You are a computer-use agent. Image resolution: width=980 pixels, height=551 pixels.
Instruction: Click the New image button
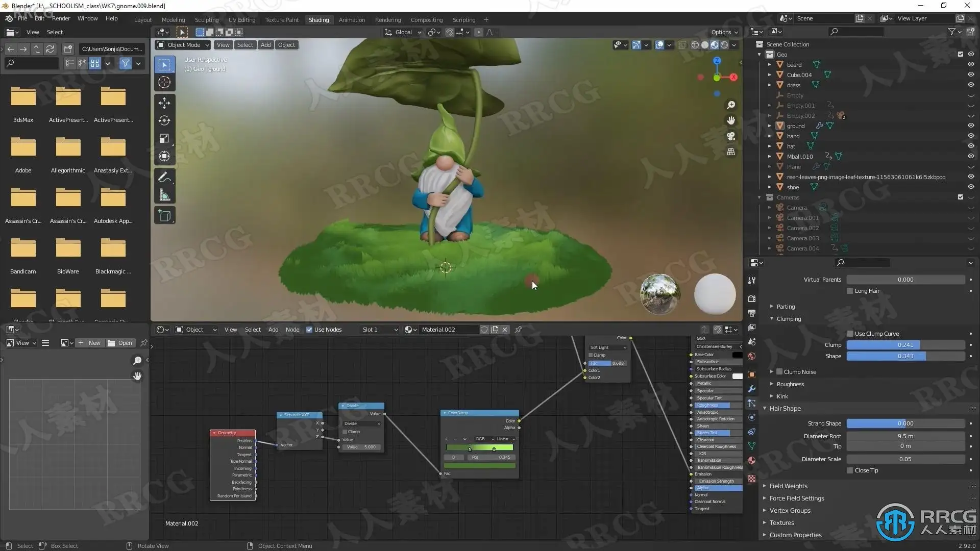tap(90, 343)
